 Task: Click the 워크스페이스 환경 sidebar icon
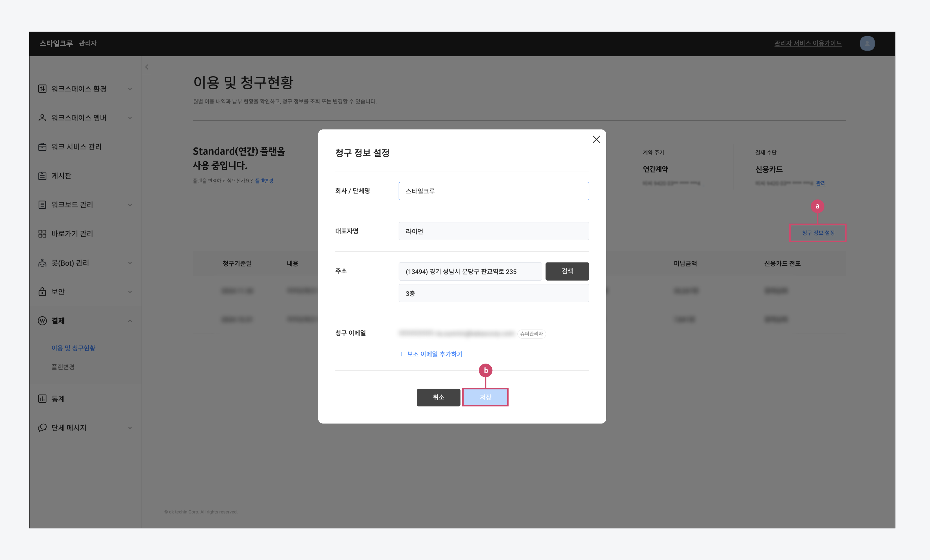coord(42,89)
